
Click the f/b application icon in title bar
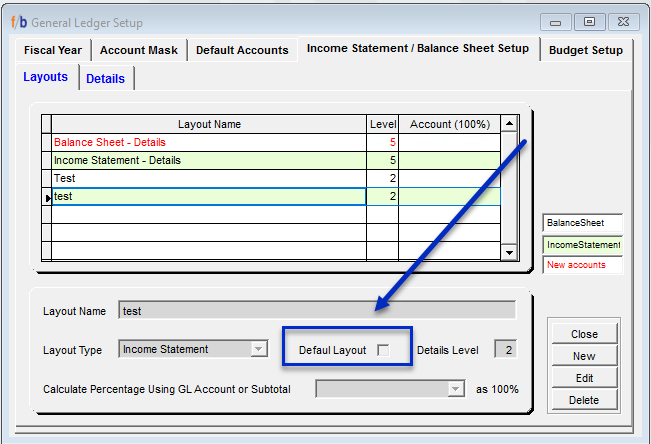pyautogui.click(x=19, y=22)
